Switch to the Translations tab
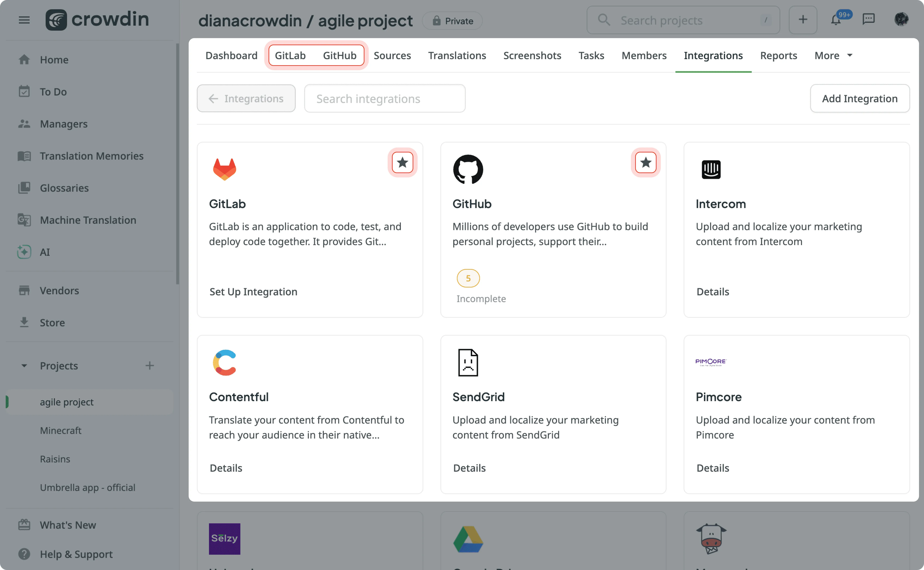Viewport: 924px width, 570px height. click(457, 55)
